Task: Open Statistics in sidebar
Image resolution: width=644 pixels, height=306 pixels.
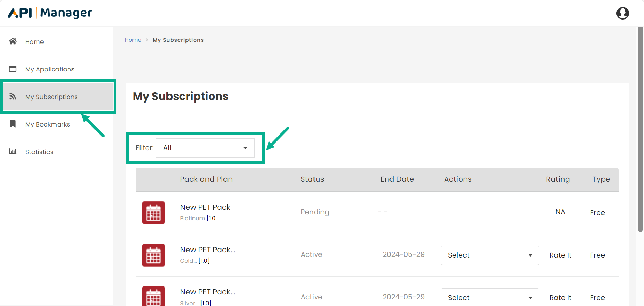Action: [56, 152]
